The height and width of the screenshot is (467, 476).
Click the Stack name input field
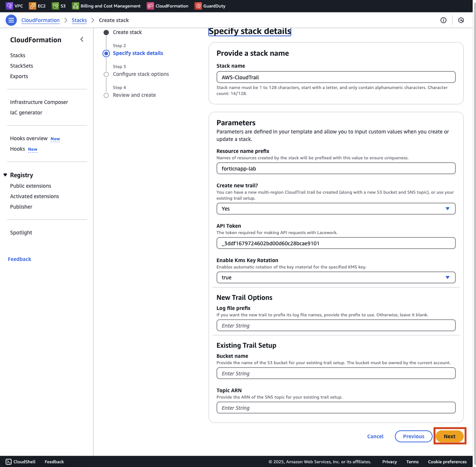[336, 77]
